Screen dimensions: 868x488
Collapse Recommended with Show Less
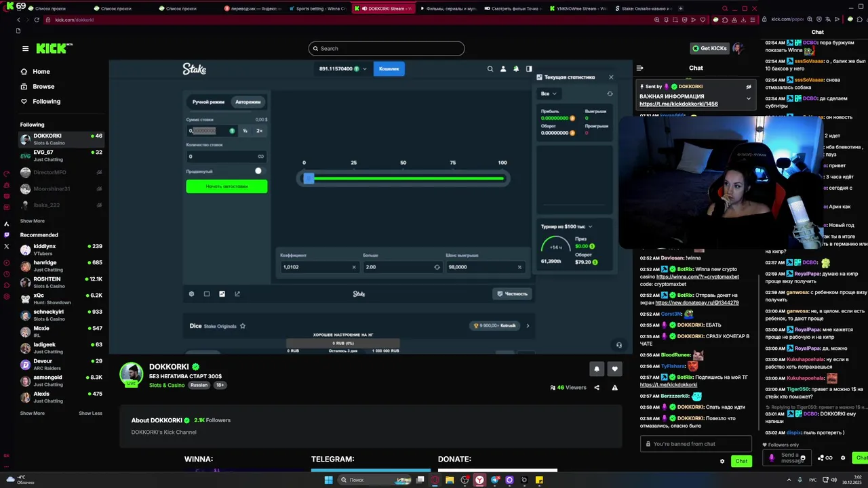click(x=90, y=413)
